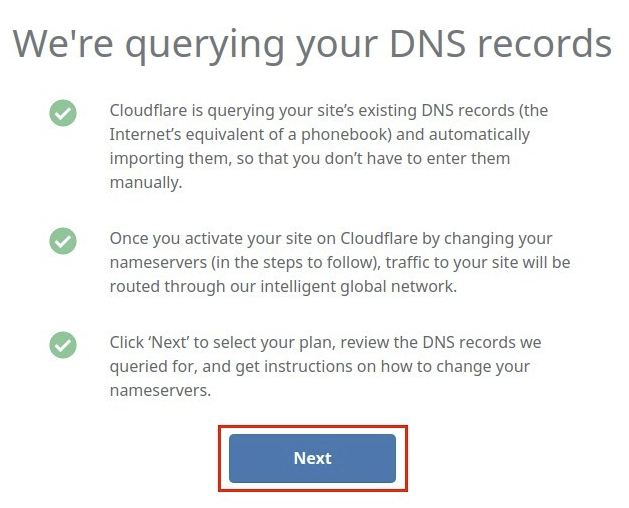
Task: Click the paragraph starting 'Cloudflare is querying'
Action: click(x=329, y=146)
